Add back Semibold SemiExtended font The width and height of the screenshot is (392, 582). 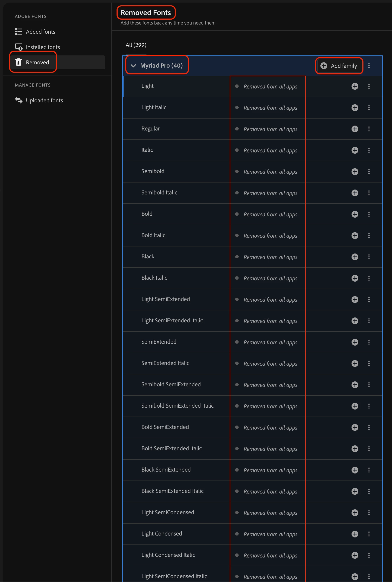point(355,385)
